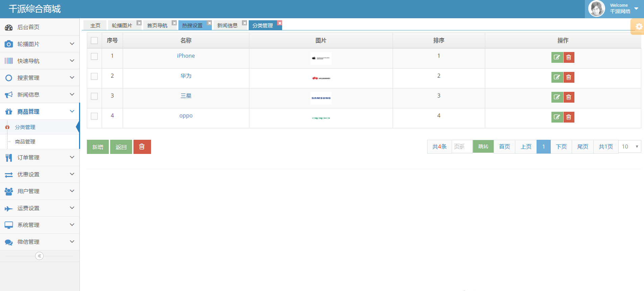This screenshot has width=644, height=291.
Task: Click the chat bubbles icon for 微信管理
Action: 9,242
